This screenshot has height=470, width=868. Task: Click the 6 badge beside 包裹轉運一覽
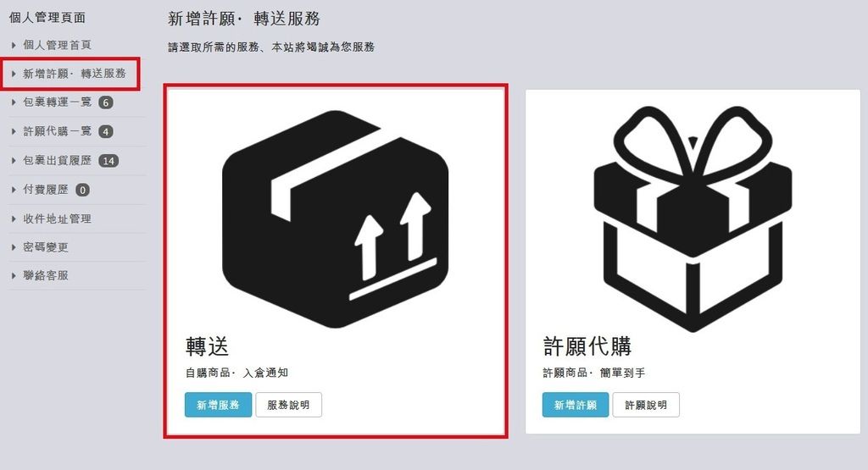(106, 102)
